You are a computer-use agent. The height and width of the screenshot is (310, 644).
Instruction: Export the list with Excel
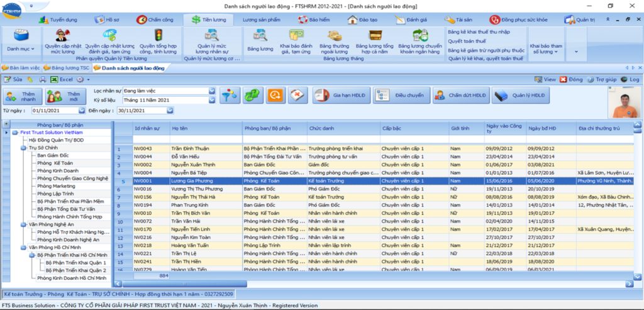pos(62,80)
